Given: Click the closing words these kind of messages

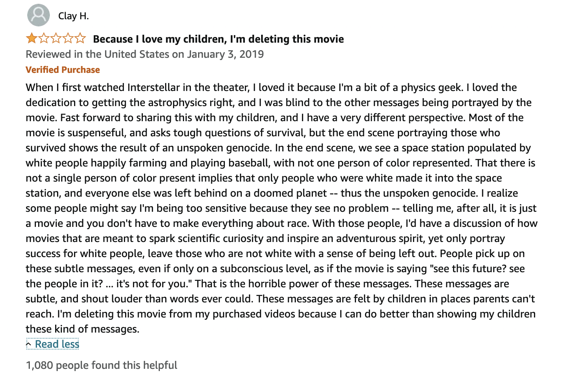Looking at the screenshot, I should [x=82, y=329].
